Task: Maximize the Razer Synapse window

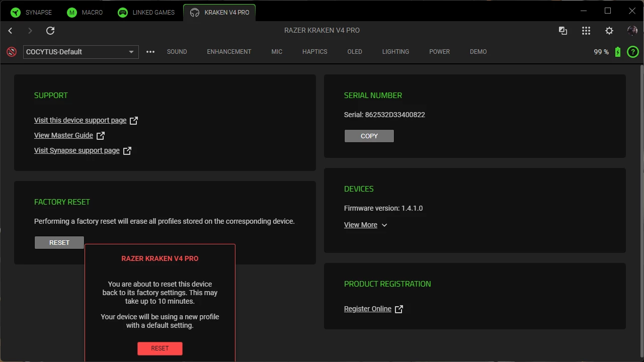Action: 608,11
